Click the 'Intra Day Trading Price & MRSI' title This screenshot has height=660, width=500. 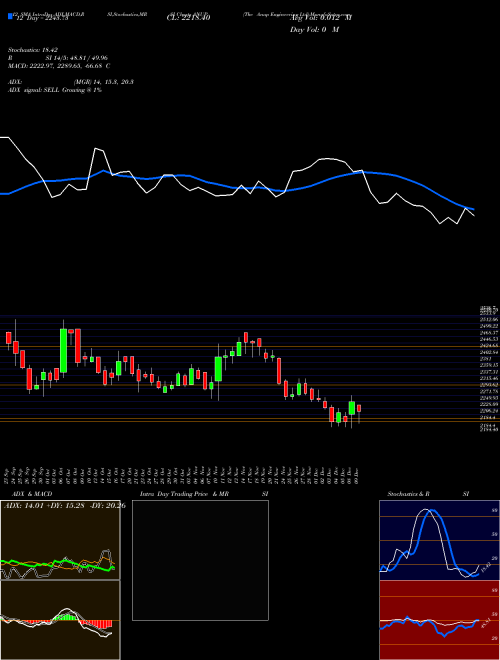204,494
